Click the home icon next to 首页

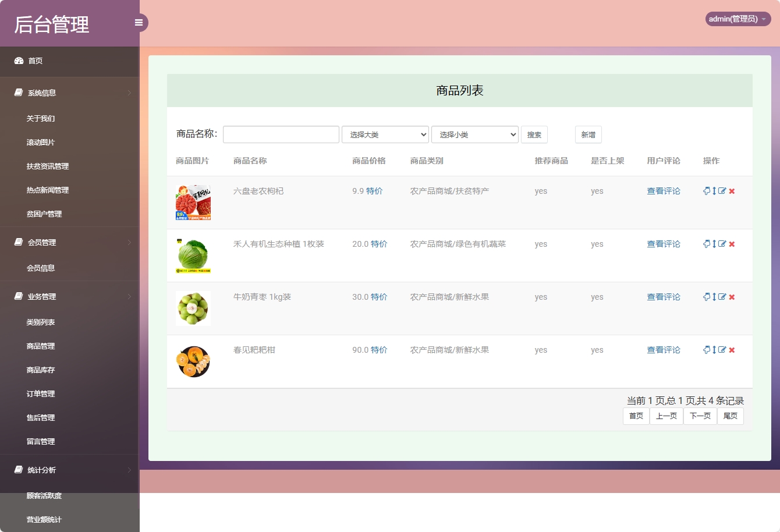pyautogui.click(x=17, y=61)
